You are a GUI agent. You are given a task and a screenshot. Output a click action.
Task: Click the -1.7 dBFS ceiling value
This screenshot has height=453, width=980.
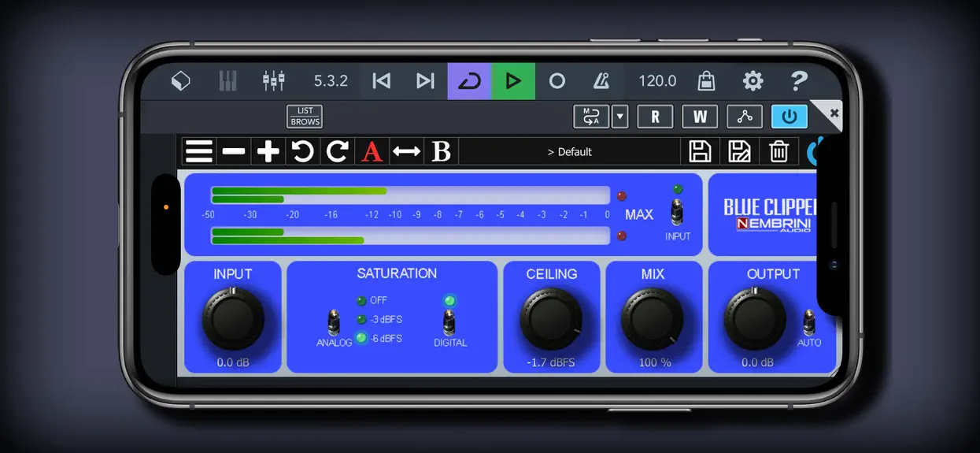551,362
